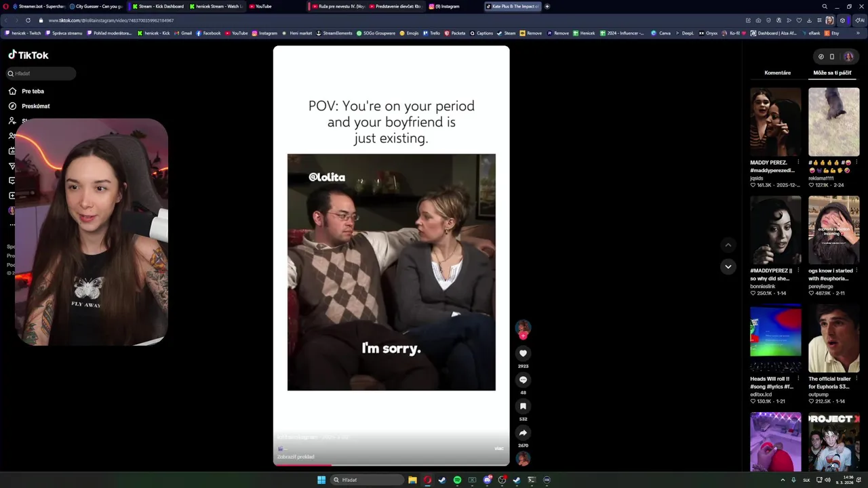Open #MADDYPEREZ so why did she thumbnail

pyautogui.click(x=776, y=230)
